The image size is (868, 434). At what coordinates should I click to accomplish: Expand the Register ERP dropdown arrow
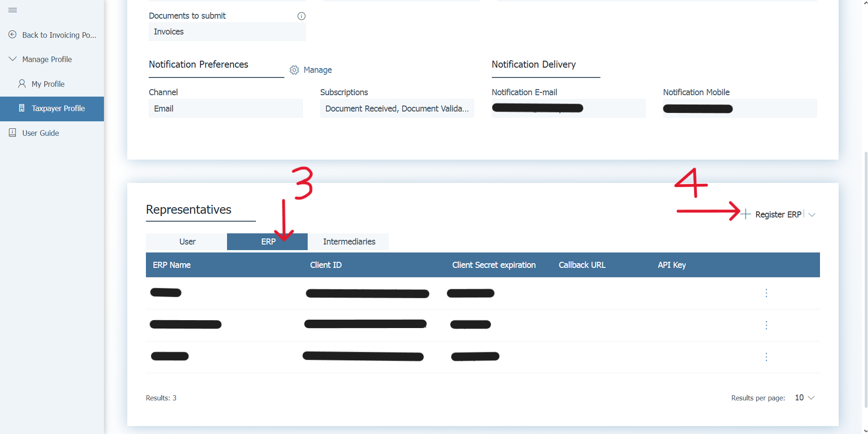(x=812, y=215)
